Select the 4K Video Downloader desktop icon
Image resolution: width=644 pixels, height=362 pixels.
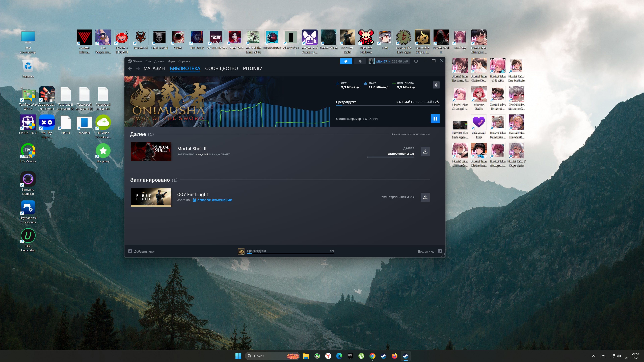pyautogui.click(x=103, y=127)
